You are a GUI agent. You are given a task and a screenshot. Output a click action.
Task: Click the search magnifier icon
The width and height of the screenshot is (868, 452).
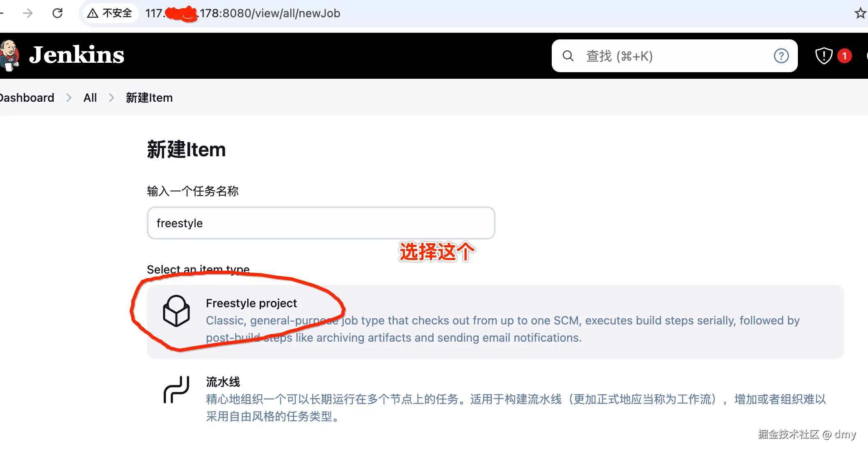pos(568,56)
